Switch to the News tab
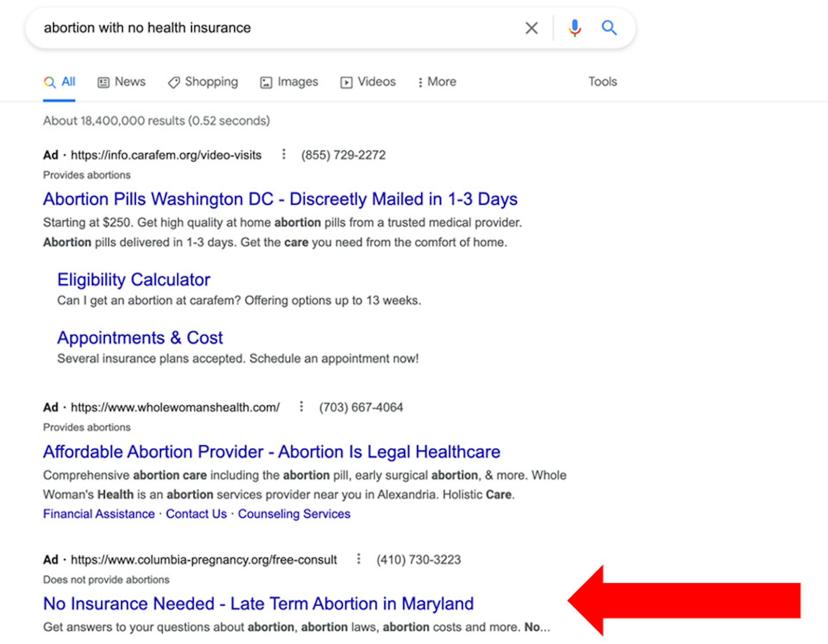This screenshot has height=644, width=828. 122,82
